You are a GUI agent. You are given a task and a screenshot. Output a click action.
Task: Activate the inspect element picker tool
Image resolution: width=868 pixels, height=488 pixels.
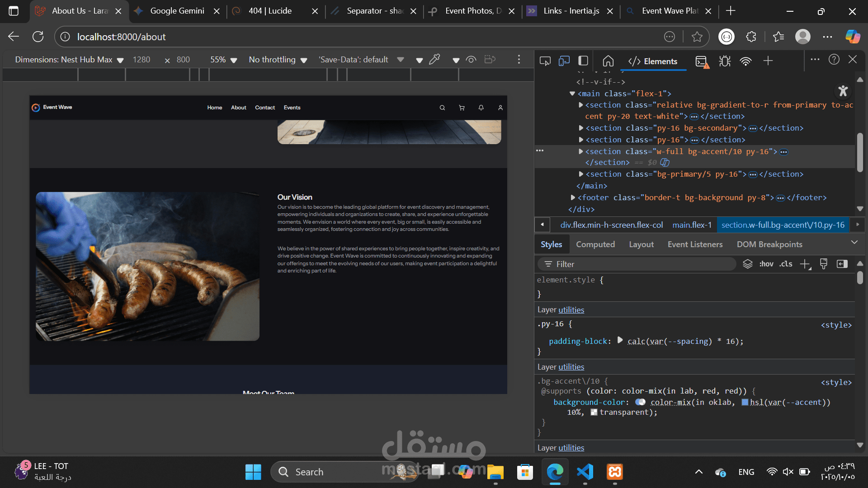tap(545, 61)
